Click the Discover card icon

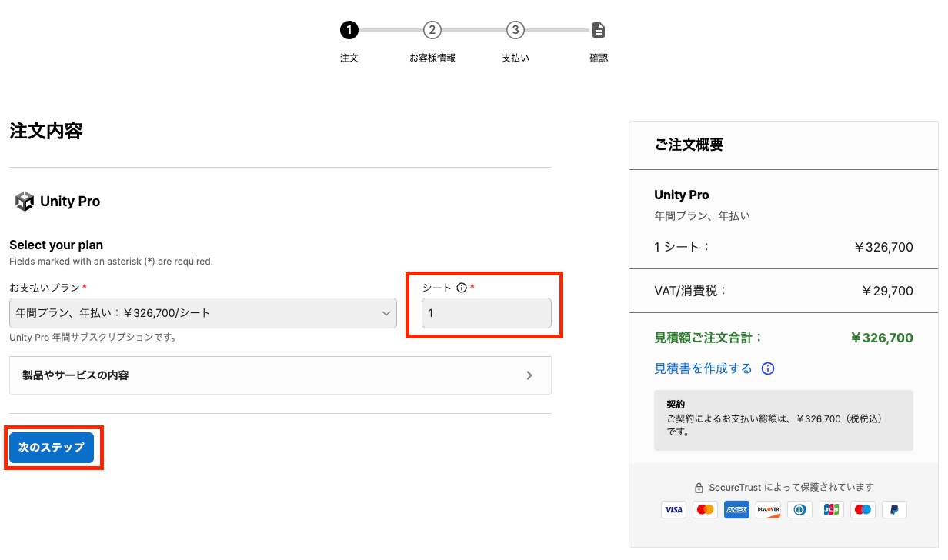768,509
